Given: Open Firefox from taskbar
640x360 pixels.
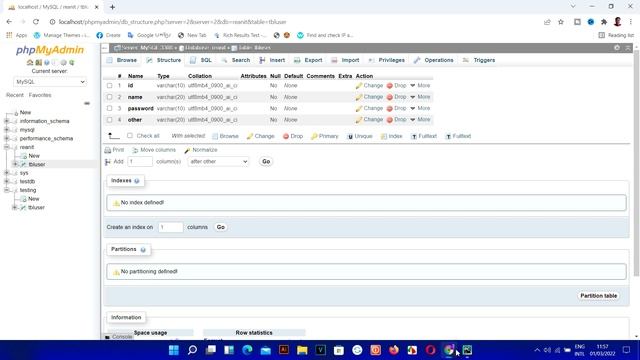Looking at the screenshot, I should [394, 350].
